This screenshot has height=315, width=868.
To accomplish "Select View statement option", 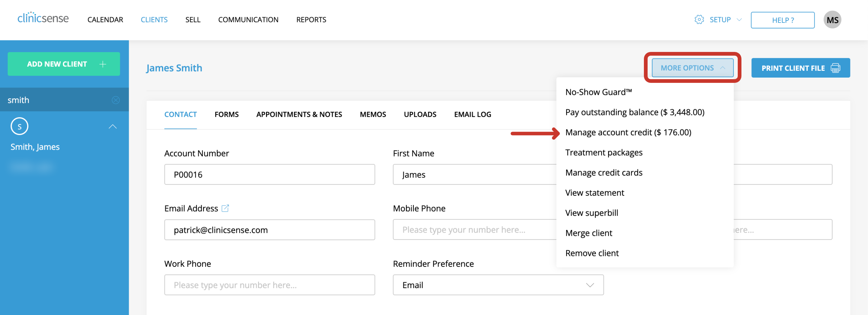I will point(595,193).
